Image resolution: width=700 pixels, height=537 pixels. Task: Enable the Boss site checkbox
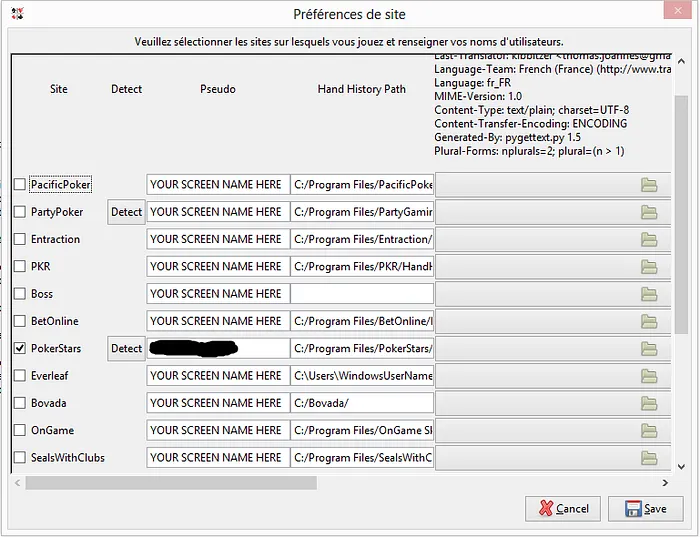tap(20, 294)
